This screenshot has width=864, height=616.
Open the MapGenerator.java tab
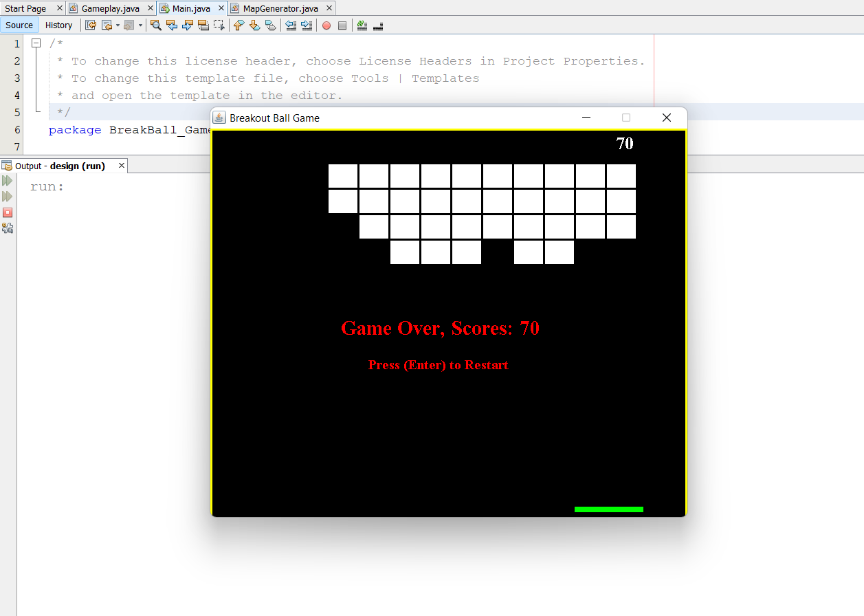click(x=280, y=8)
